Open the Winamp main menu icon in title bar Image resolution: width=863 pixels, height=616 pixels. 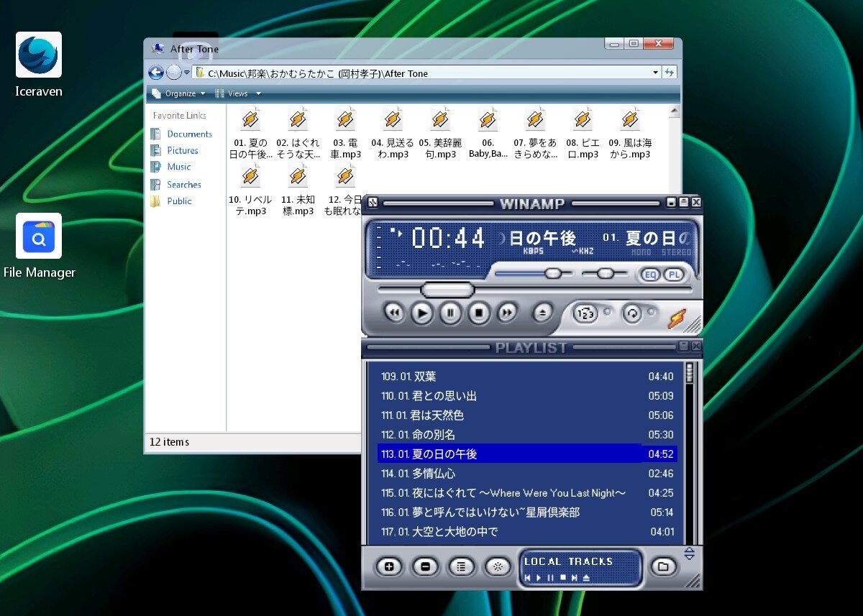click(373, 203)
